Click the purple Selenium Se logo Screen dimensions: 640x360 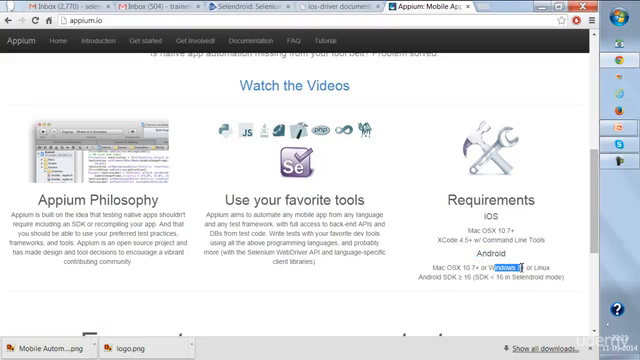click(296, 162)
